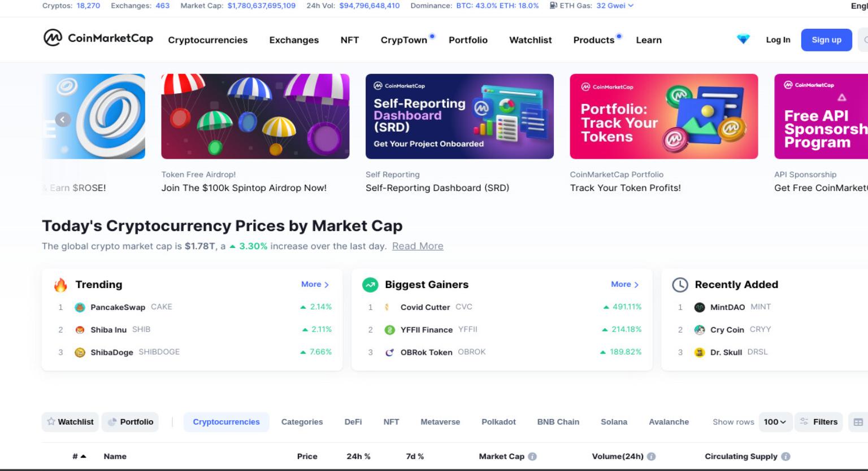Click the ShibaDoge coin icon
868x471 pixels.
point(80,352)
